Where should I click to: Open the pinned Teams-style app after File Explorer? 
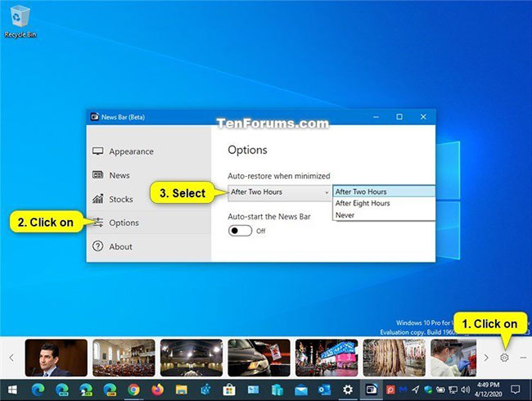[205, 390]
